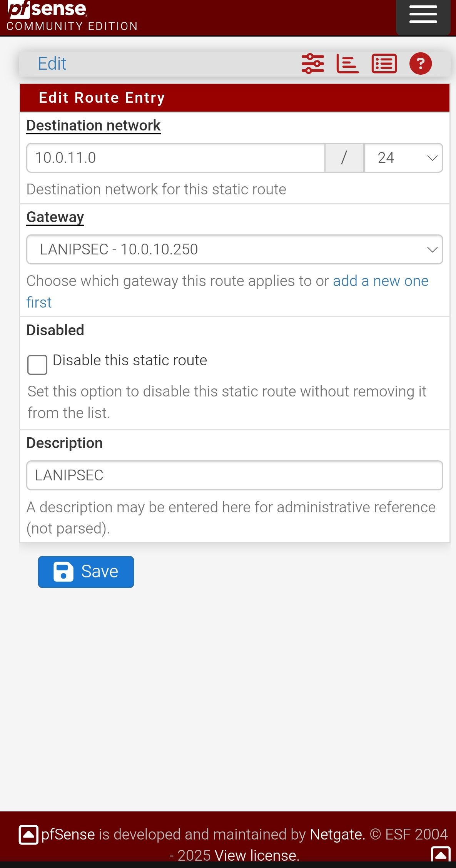Click the red help question mark icon

click(x=420, y=64)
